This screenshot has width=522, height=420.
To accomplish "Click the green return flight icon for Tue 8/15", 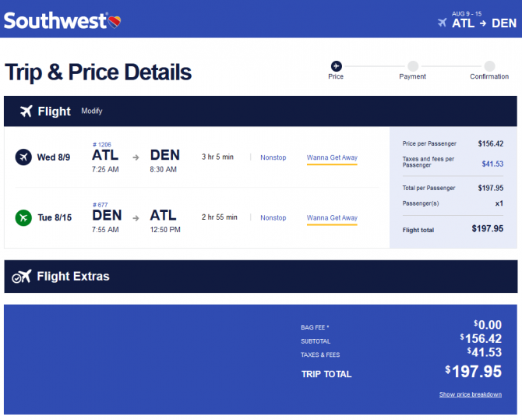I will pyautogui.click(x=23, y=218).
